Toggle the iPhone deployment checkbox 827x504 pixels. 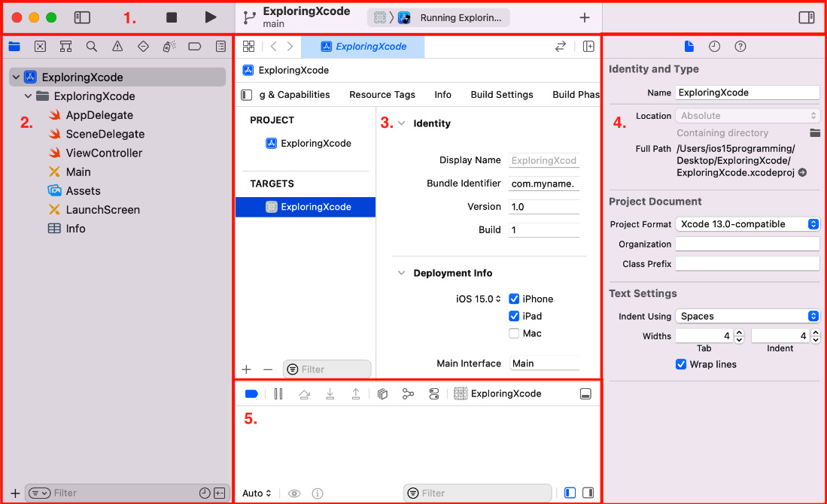pos(514,299)
